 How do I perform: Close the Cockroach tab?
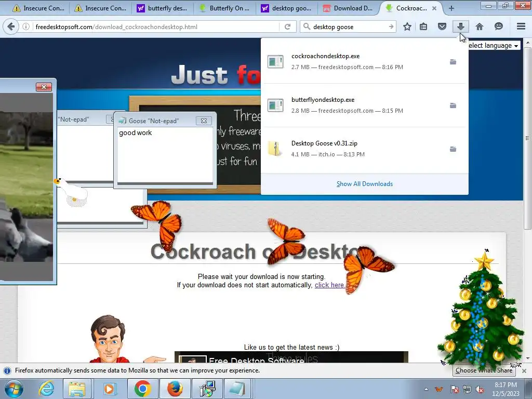(x=434, y=8)
